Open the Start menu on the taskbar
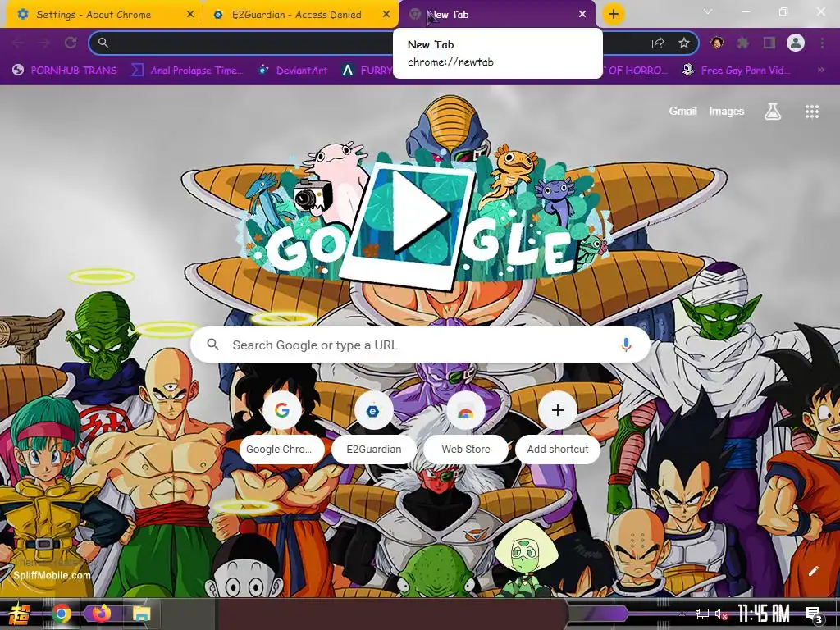840x630 pixels. point(19,614)
